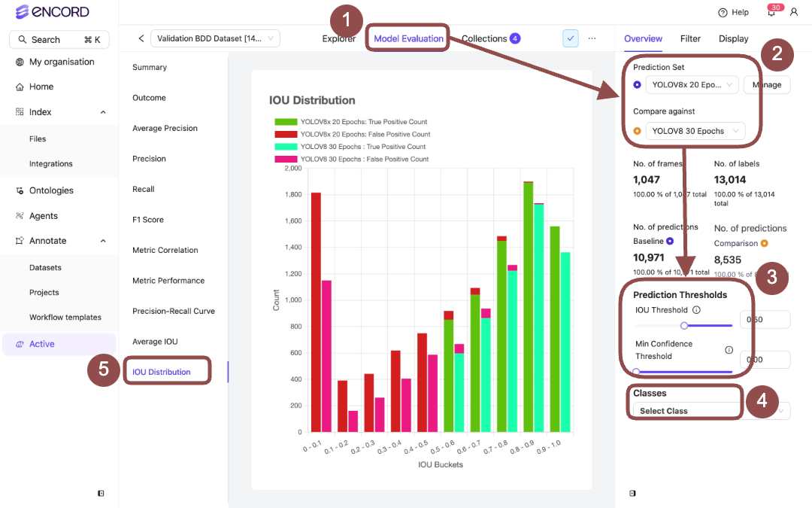Click the Collections count badge
812x508 pixels.
(x=515, y=38)
